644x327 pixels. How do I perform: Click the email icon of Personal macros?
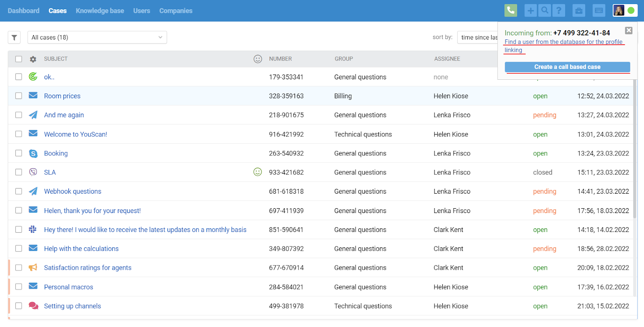(33, 286)
